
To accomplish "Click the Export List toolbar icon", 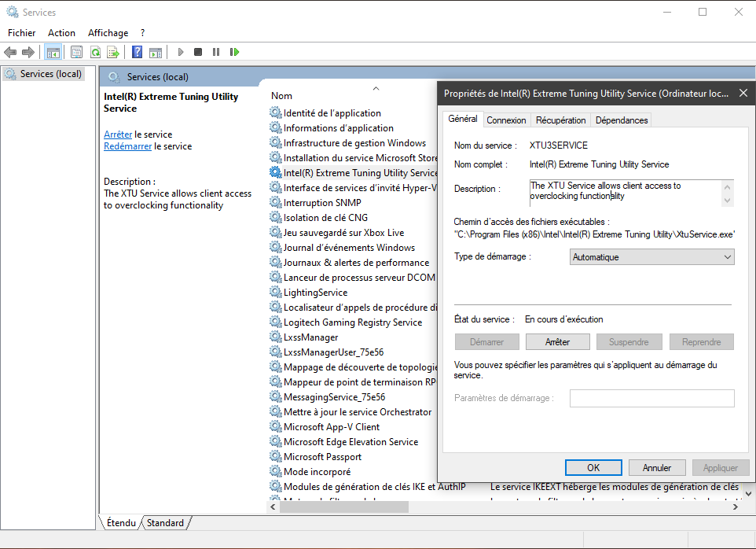I will (113, 52).
